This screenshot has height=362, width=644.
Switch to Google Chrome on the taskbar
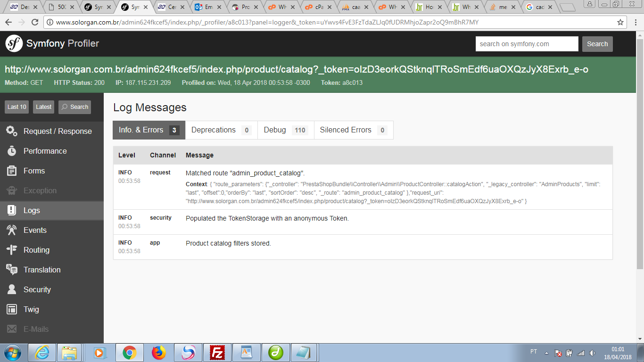point(130,353)
